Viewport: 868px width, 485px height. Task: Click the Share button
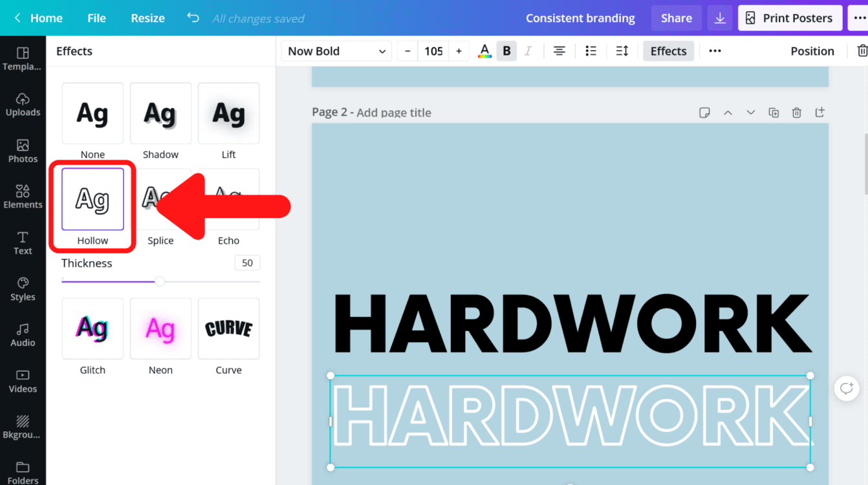pos(676,17)
